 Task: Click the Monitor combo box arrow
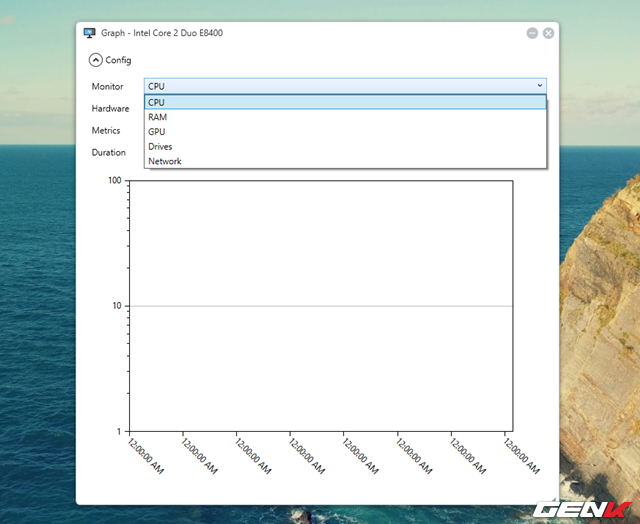pyautogui.click(x=540, y=86)
